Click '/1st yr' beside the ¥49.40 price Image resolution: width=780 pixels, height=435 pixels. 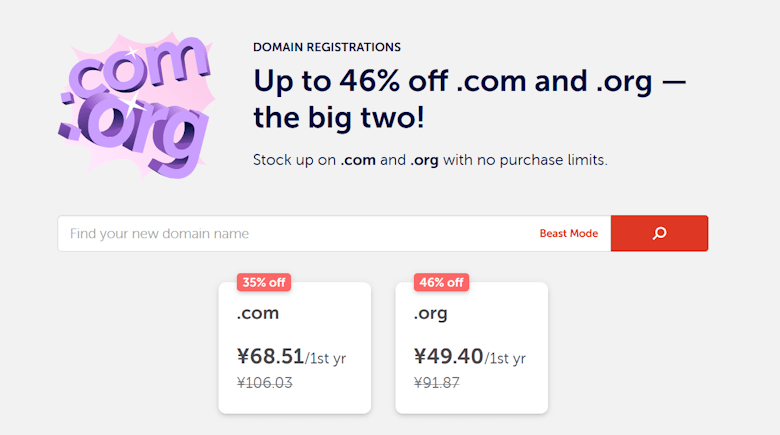[505, 359]
